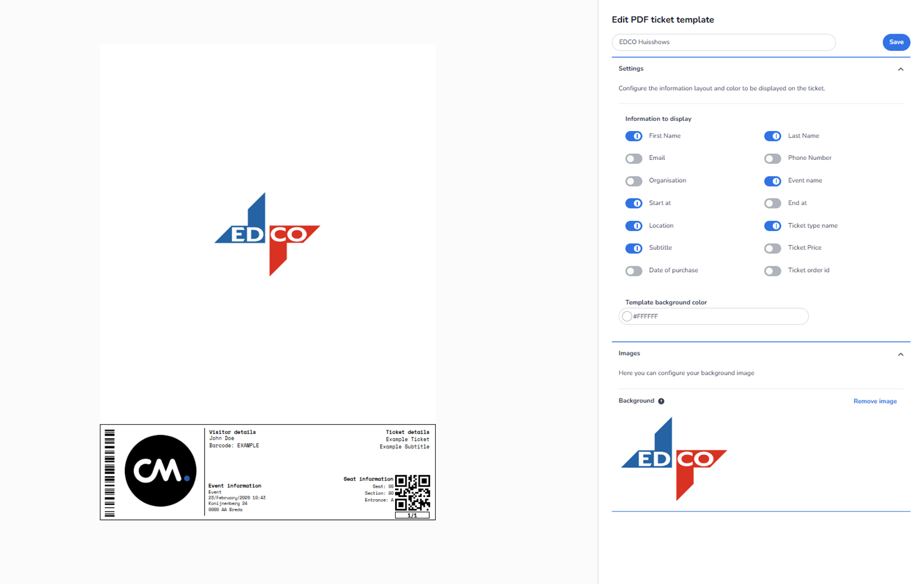Toggle off the First Name switch
924x584 pixels.
point(634,136)
